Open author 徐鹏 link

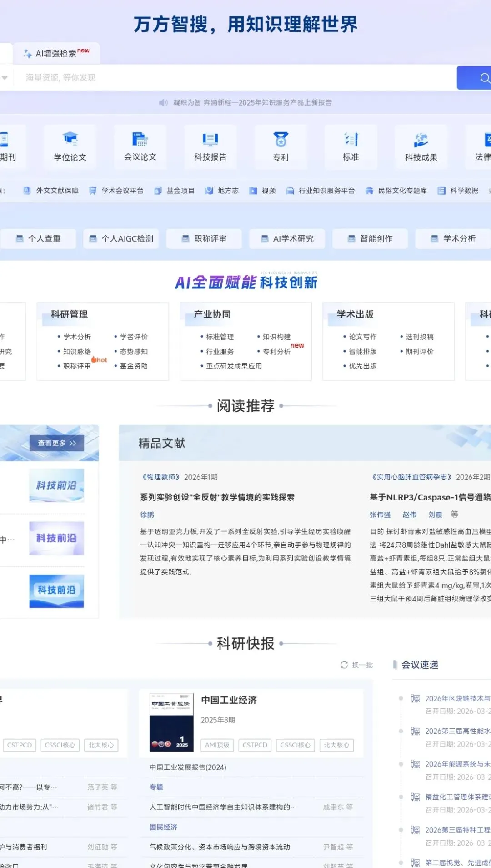[147, 515]
